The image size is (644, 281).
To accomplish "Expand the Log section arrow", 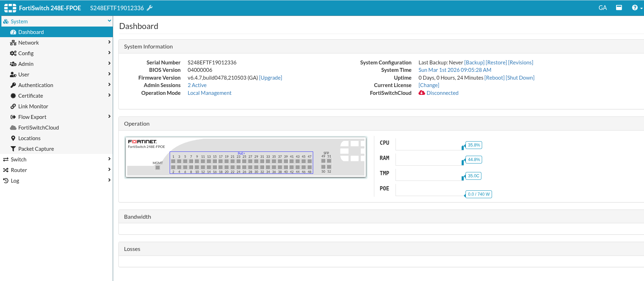I will [109, 180].
